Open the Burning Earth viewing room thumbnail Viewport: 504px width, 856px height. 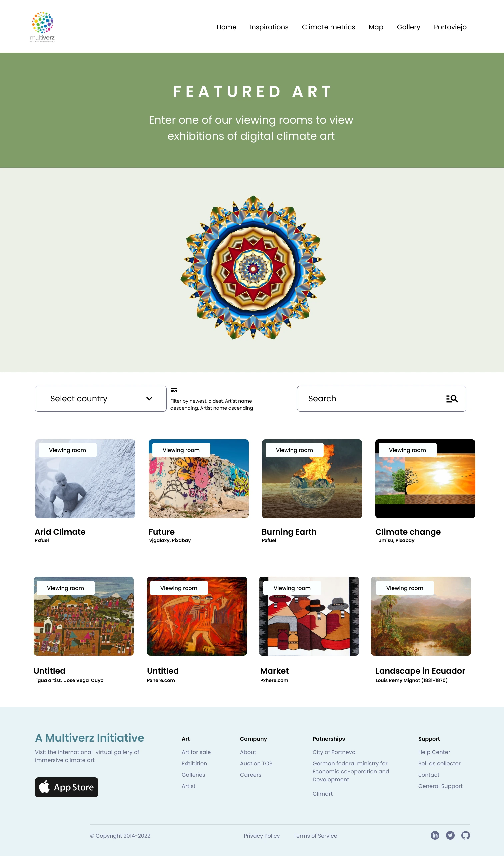[312, 479]
